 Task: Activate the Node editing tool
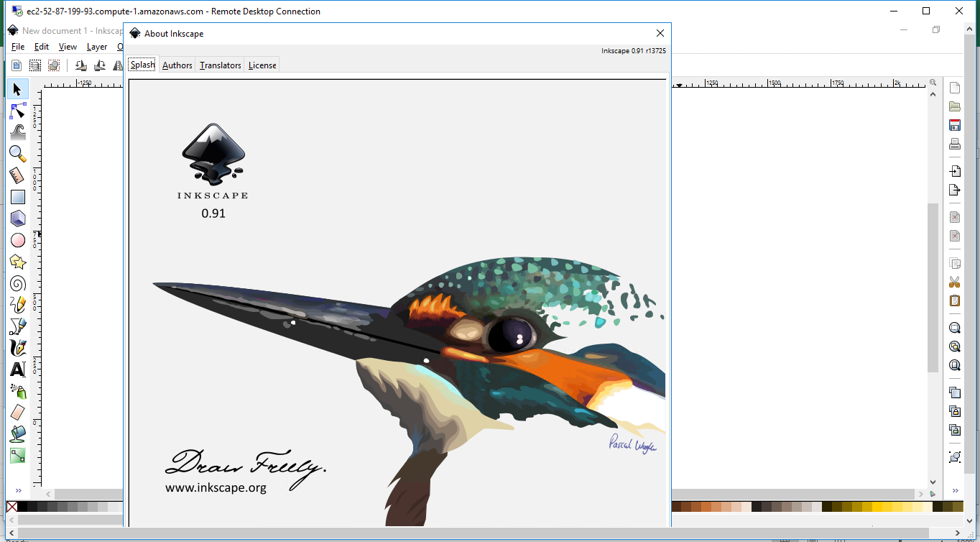click(18, 111)
